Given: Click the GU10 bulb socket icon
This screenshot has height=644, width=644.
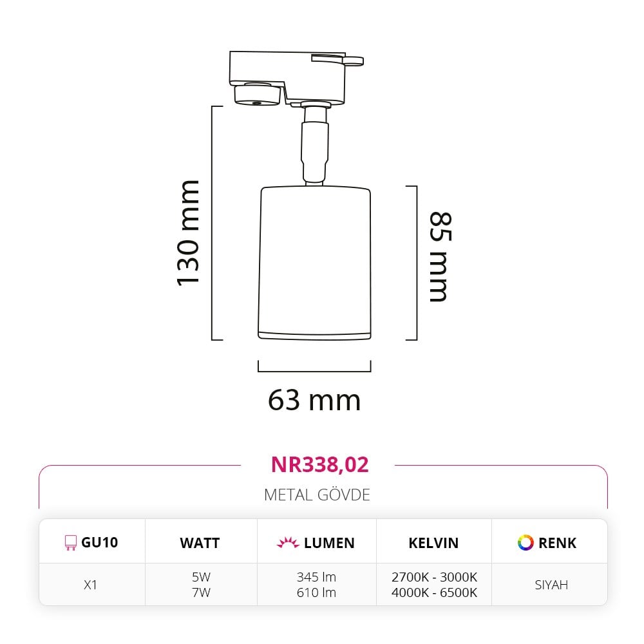Looking at the screenshot, I should (x=71, y=542).
